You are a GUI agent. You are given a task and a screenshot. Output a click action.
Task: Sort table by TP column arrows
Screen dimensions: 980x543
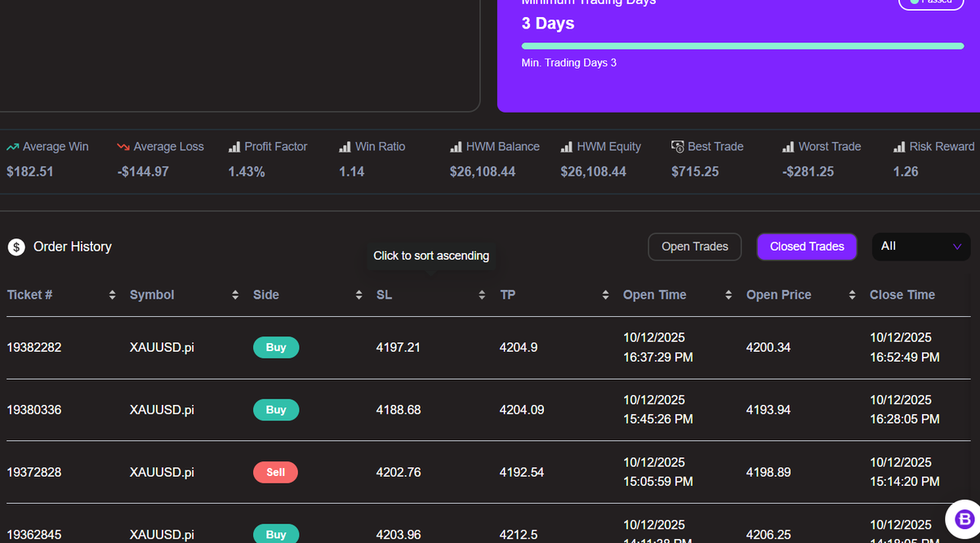point(605,295)
